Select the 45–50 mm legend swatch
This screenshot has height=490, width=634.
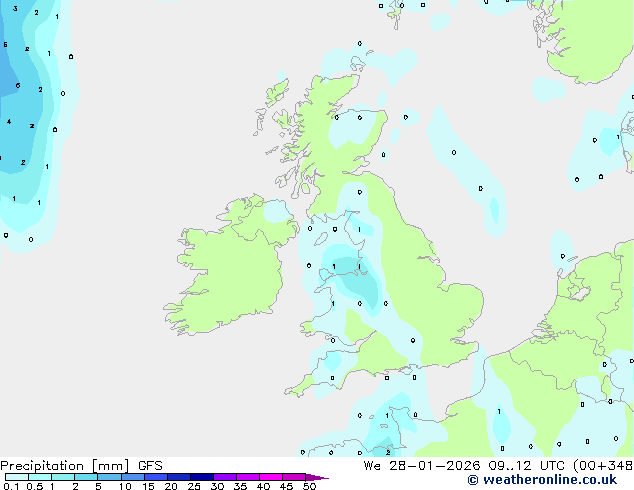pos(294,477)
